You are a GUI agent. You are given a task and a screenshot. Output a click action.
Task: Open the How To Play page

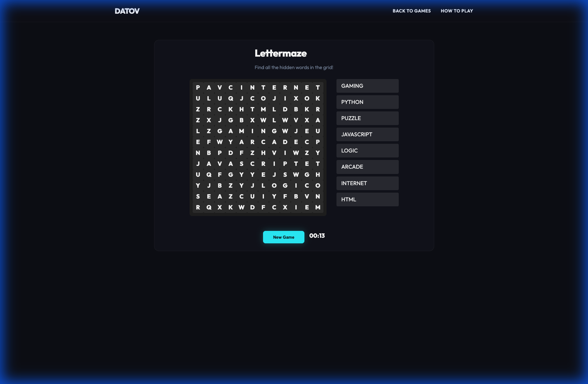click(x=457, y=11)
